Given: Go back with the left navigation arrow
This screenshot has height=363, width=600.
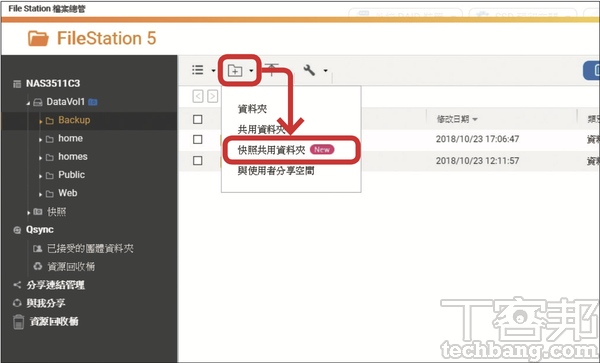Looking at the screenshot, I should (x=197, y=96).
